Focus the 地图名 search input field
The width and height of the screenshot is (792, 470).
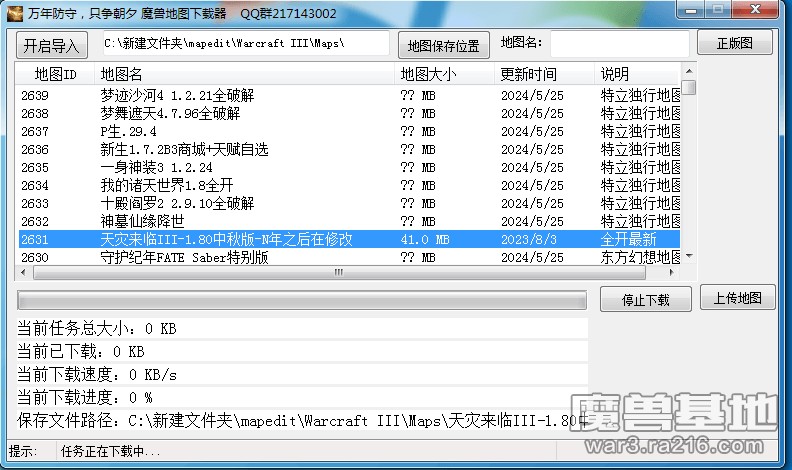click(620, 43)
